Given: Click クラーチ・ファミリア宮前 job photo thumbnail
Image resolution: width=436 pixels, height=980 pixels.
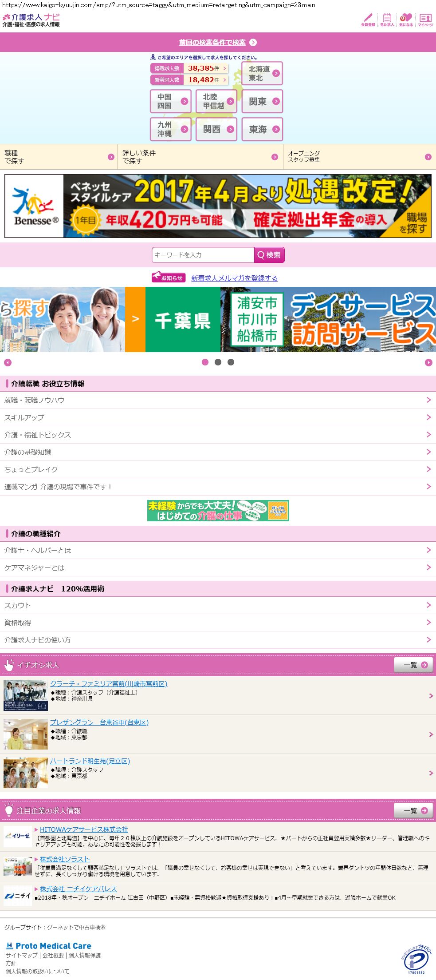Looking at the screenshot, I should (x=26, y=696).
